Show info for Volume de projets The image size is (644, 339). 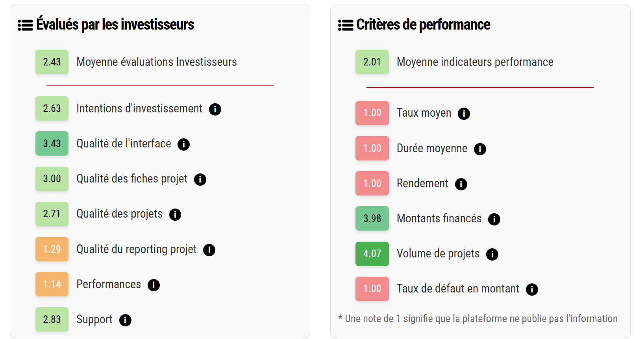click(x=492, y=254)
